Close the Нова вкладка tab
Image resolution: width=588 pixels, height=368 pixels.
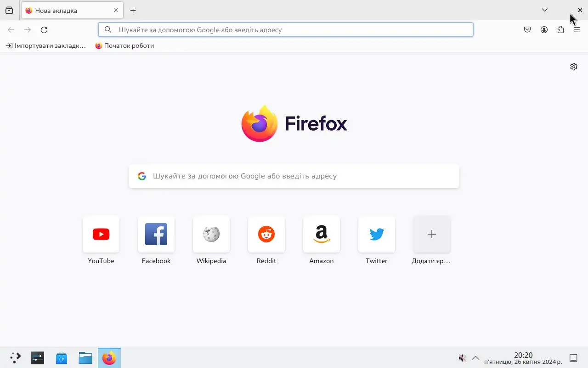coord(116,10)
